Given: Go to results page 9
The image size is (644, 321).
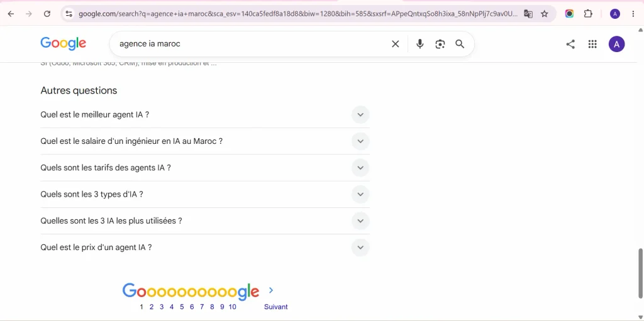Looking at the screenshot, I should coord(222,307).
